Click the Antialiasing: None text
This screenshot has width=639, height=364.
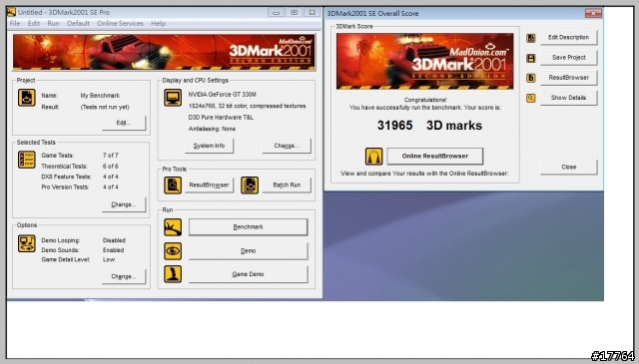(x=212, y=129)
